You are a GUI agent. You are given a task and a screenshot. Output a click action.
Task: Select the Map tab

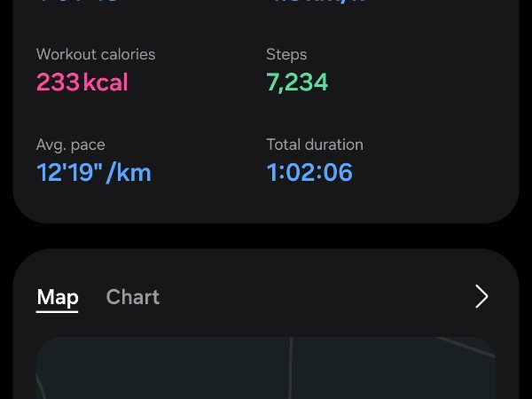pyautogui.click(x=58, y=297)
